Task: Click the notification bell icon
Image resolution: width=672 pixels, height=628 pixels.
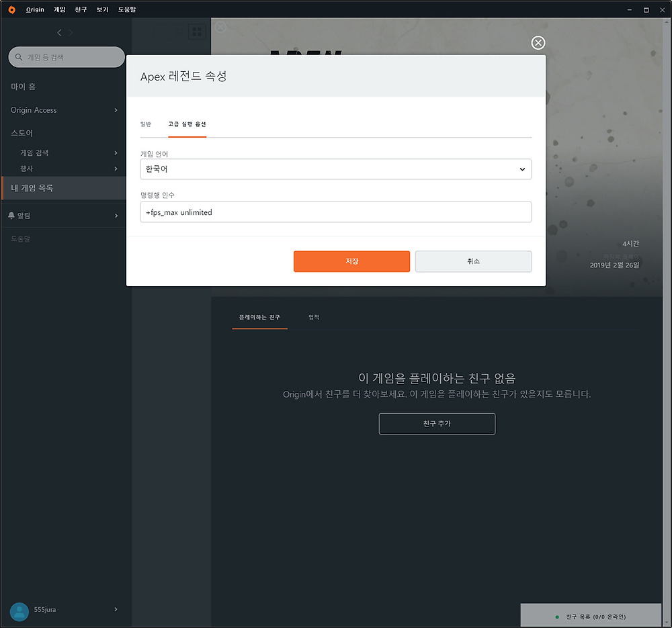Action: coord(11,216)
